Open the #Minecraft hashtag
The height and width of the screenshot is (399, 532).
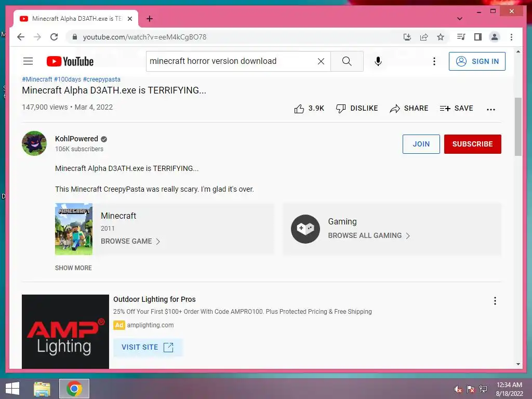37,79
